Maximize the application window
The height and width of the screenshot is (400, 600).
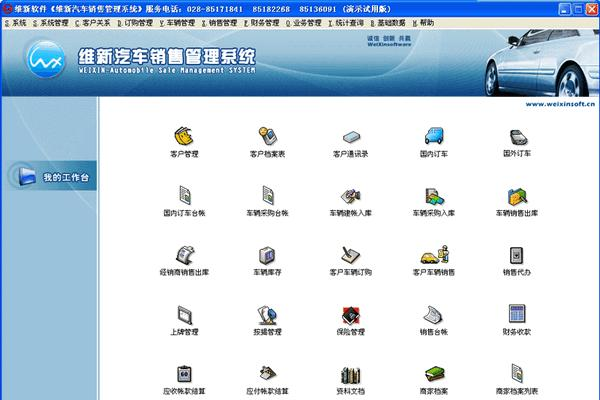578,9
